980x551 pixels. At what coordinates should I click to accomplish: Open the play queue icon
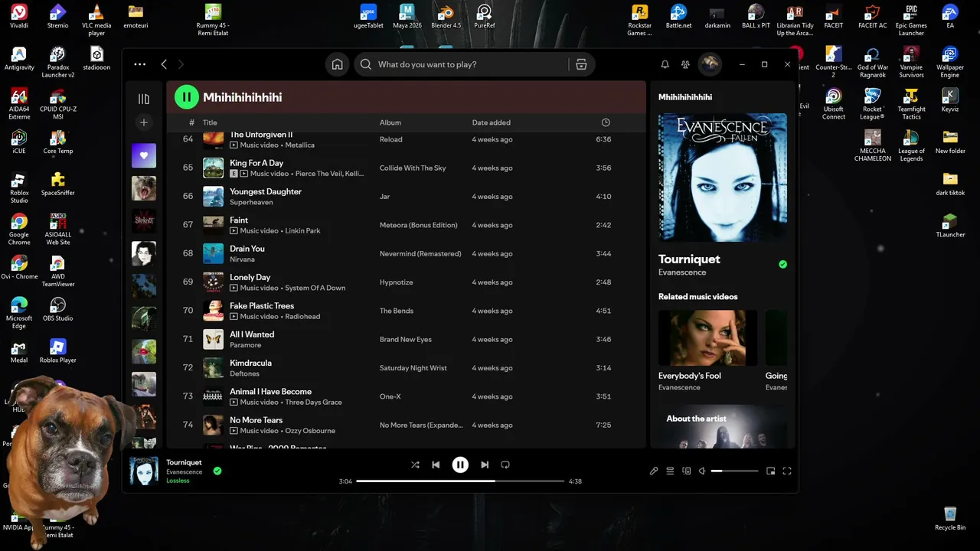[670, 471]
